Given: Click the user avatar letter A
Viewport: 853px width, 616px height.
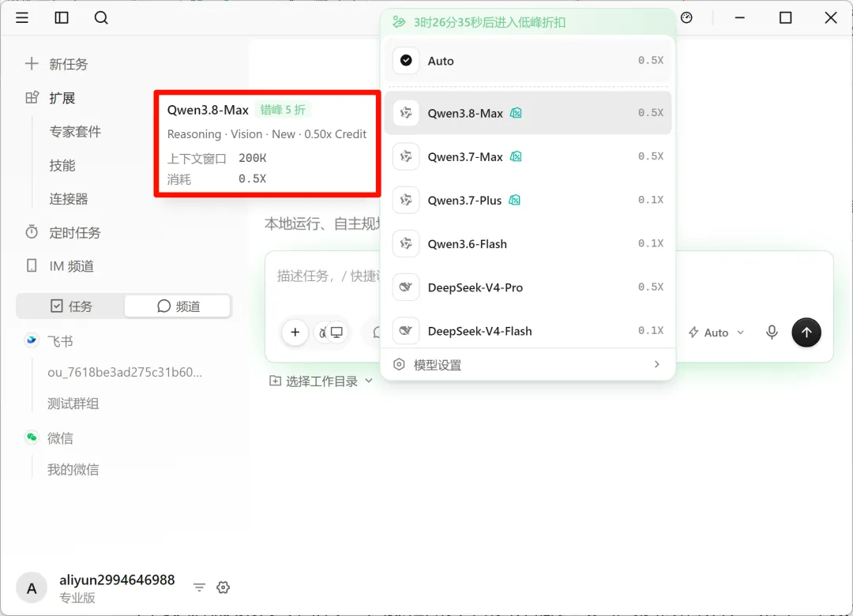Looking at the screenshot, I should click(x=32, y=588).
